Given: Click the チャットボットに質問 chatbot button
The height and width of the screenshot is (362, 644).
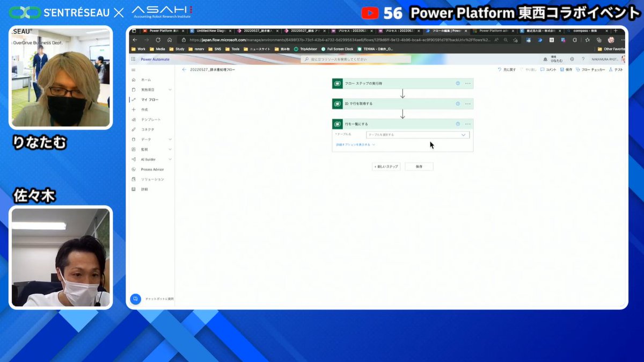Looking at the screenshot, I should pos(136,299).
